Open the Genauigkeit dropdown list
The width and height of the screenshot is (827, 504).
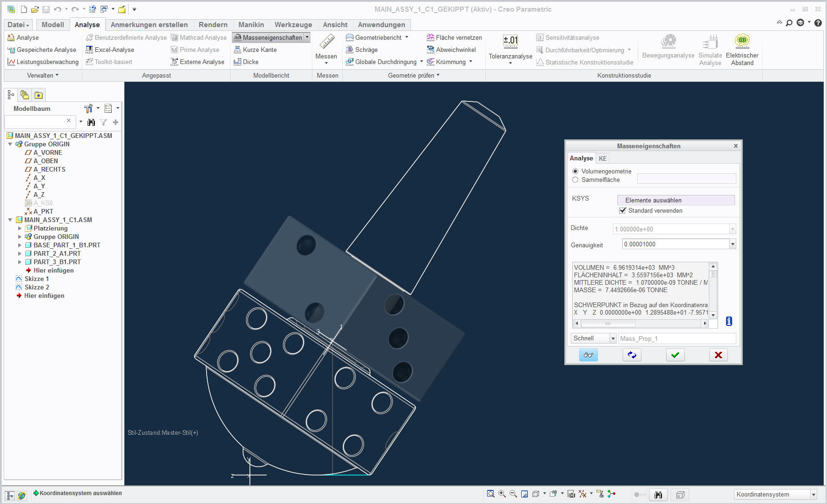733,244
